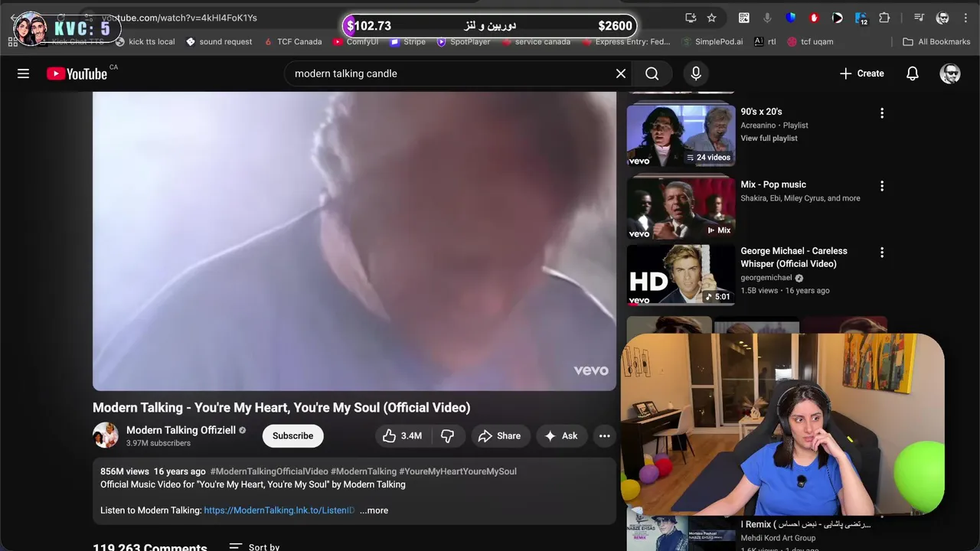
Task: Go to YouTube home via logo
Action: [77, 73]
